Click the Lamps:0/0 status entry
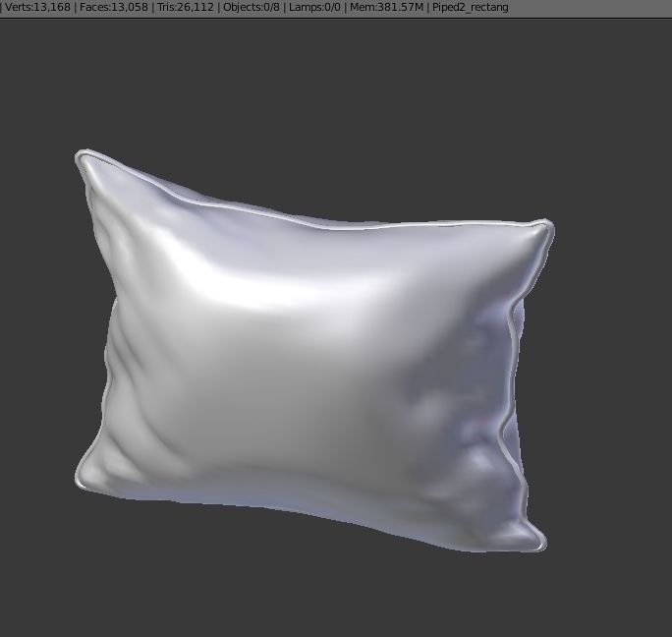The height and width of the screenshot is (637, 672). tap(314, 7)
